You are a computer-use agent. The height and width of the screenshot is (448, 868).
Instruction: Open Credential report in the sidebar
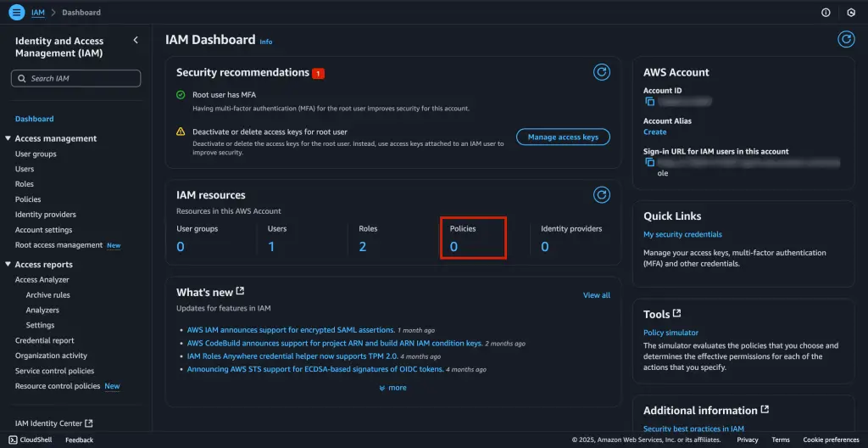point(44,340)
